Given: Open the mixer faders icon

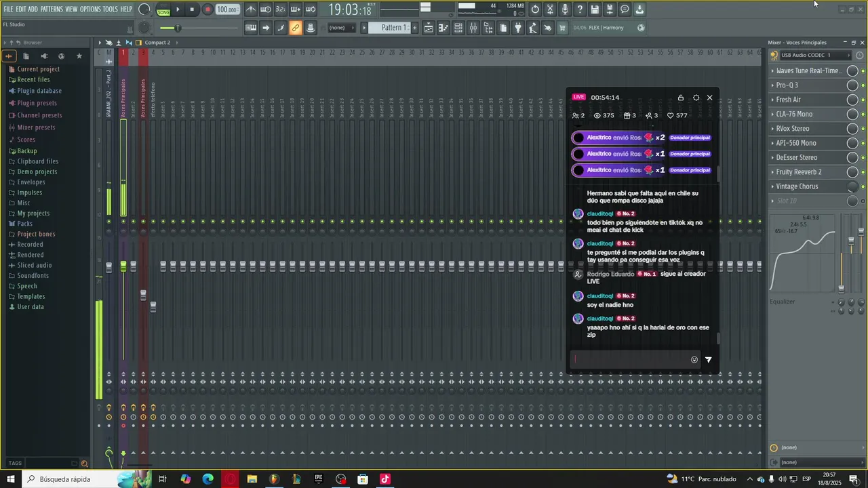Looking at the screenshot, I should pyautogui.click(x=473, y=28).
